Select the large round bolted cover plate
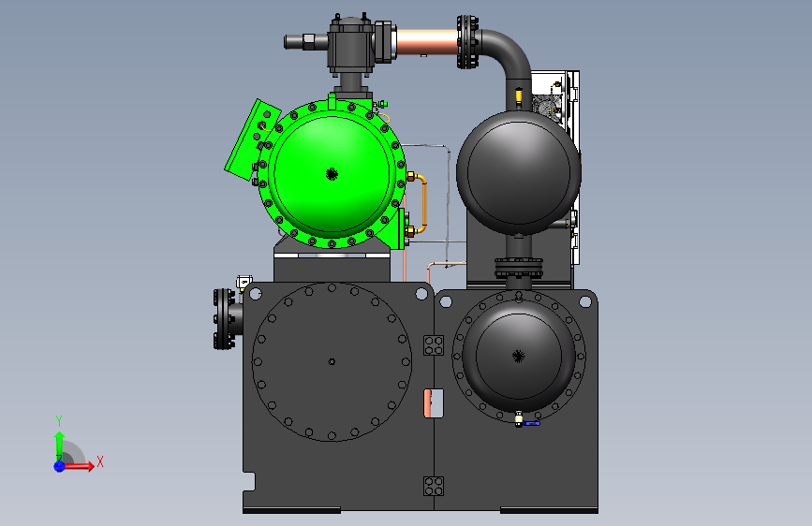812x526 pixels. click(x=332, y=362)
